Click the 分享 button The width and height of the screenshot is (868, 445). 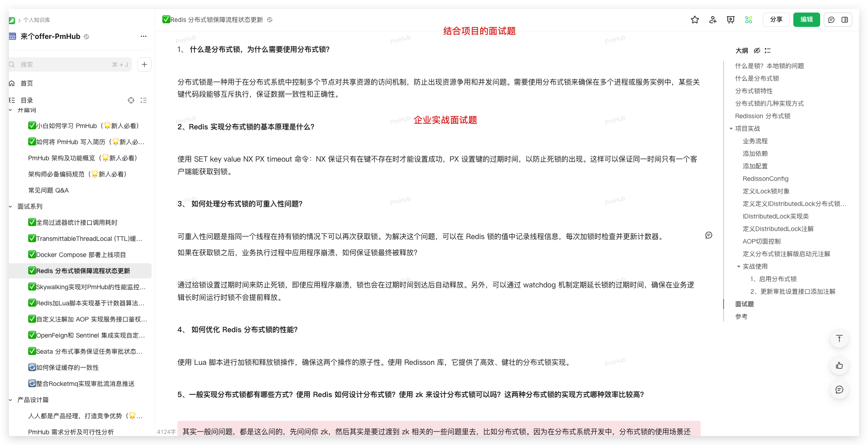coord(776,20)
